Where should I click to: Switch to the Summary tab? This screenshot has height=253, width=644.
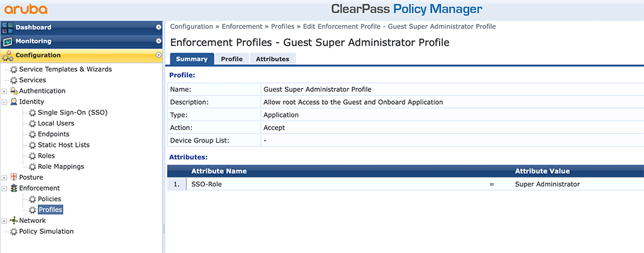pos(192,59)
